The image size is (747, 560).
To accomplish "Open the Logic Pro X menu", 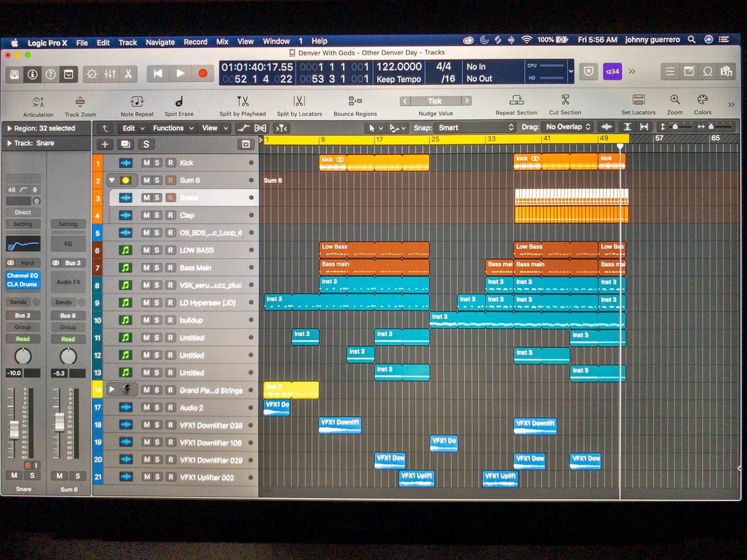I will (47, 43).
